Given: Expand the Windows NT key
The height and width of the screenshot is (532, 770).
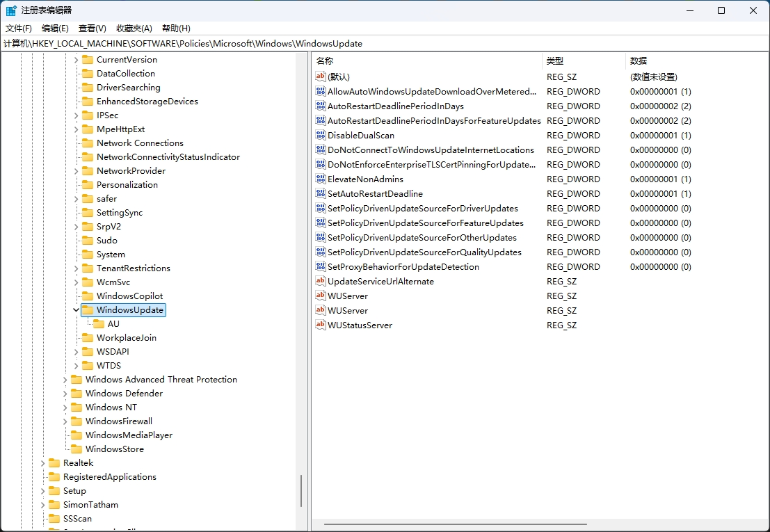Looking at the screenshot, I should [65, 408].
